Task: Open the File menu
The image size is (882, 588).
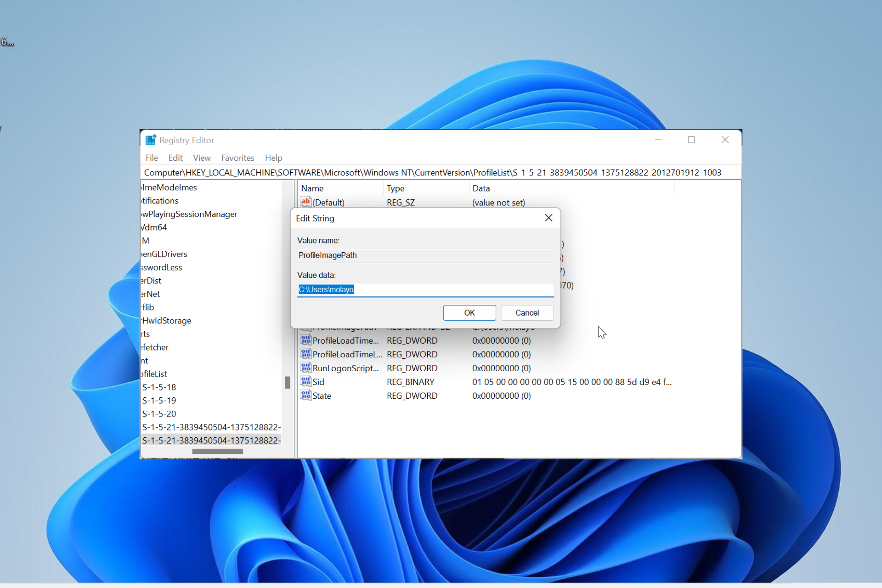Action: pos(152,158)
